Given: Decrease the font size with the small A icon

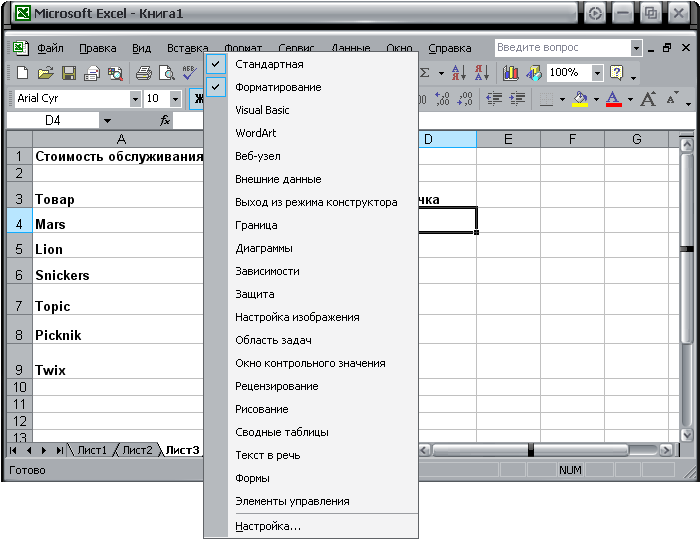Looking at the screenshot, I should click(672, 99).
